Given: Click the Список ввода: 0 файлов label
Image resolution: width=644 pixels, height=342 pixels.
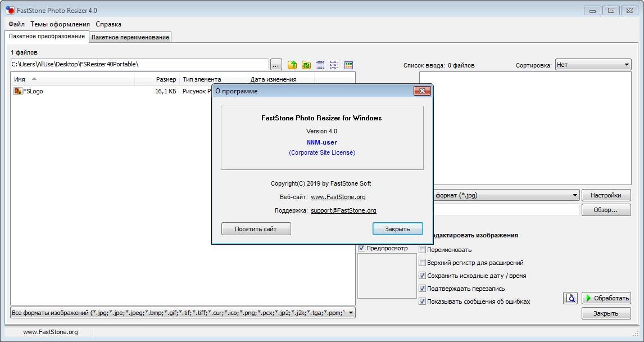Looking at the screenshot, I should [x=439, y=65].
